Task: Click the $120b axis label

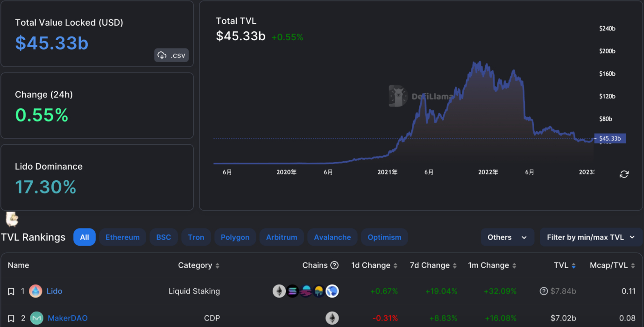Action: [607, 96]
